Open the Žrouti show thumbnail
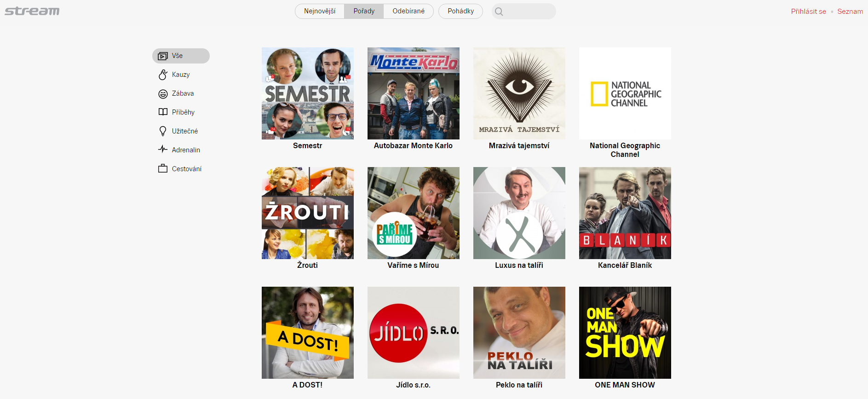 point(308,213)
